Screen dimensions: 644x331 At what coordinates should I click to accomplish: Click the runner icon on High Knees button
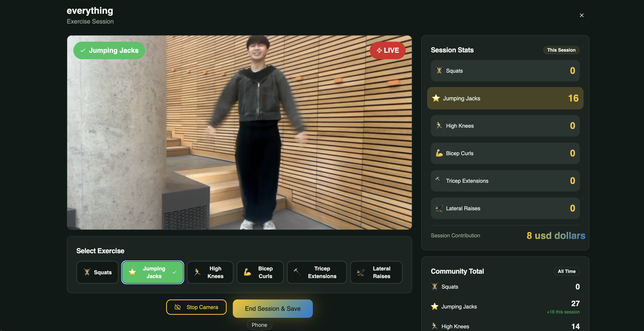197,272
